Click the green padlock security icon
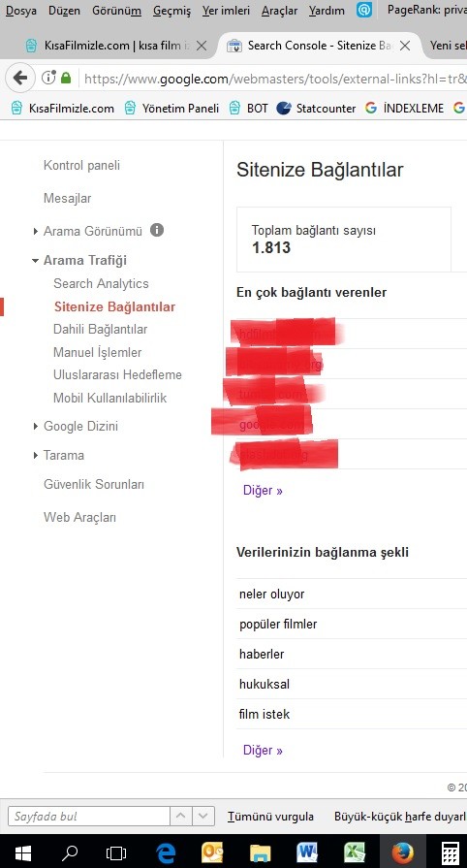The image size is (467, 868). pos(66,78)
